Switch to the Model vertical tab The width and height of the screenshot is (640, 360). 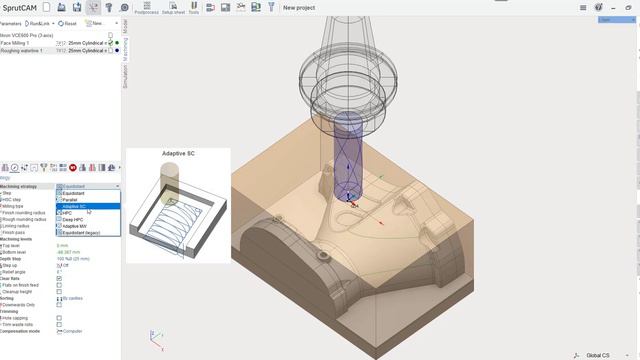tap(125, 26)
